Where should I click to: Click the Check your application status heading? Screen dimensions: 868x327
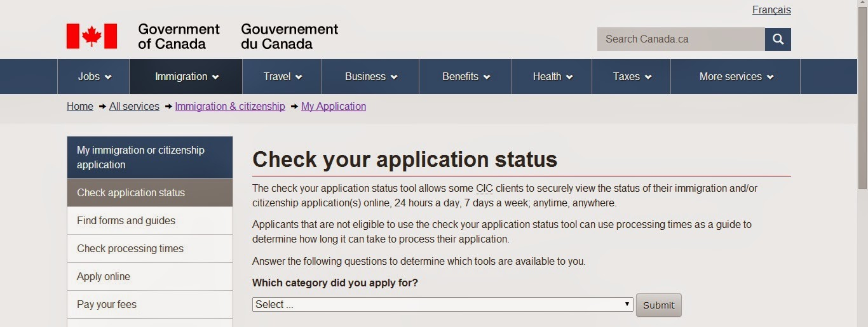click(405, 159)
